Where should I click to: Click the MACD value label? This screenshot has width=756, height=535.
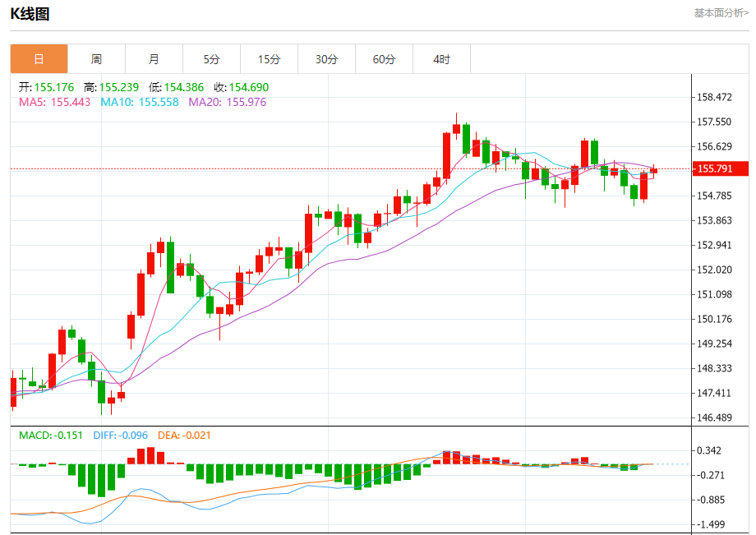pos(51,436)
